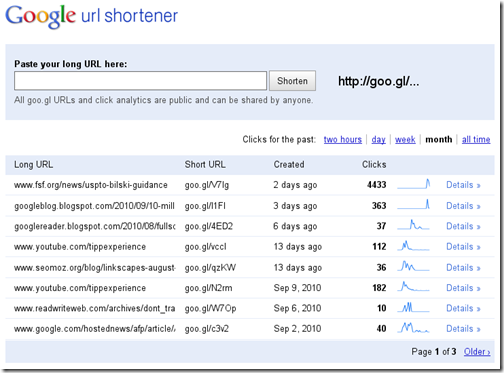The height and width of the screenshot is (373, 504).
Task: Open Details for goo.gl/I1FI
Action: point(463,206)
